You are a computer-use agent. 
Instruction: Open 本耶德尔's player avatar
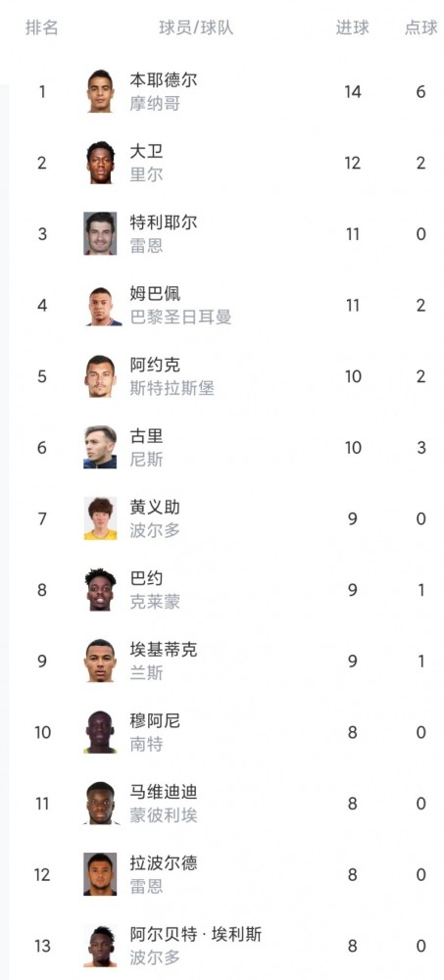100,91
